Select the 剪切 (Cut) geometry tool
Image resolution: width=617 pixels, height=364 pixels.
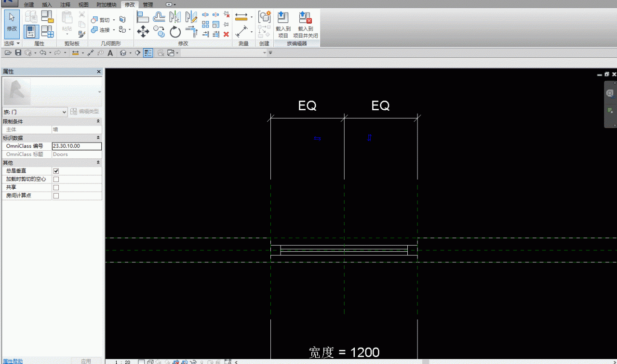pyautogui.click(x=101, y=20)
